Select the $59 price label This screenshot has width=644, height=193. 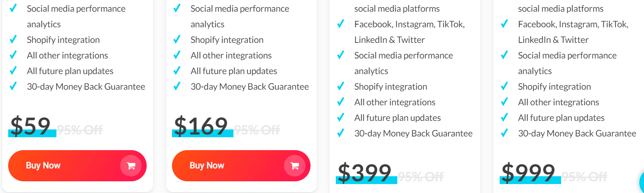tap(31, 127)
